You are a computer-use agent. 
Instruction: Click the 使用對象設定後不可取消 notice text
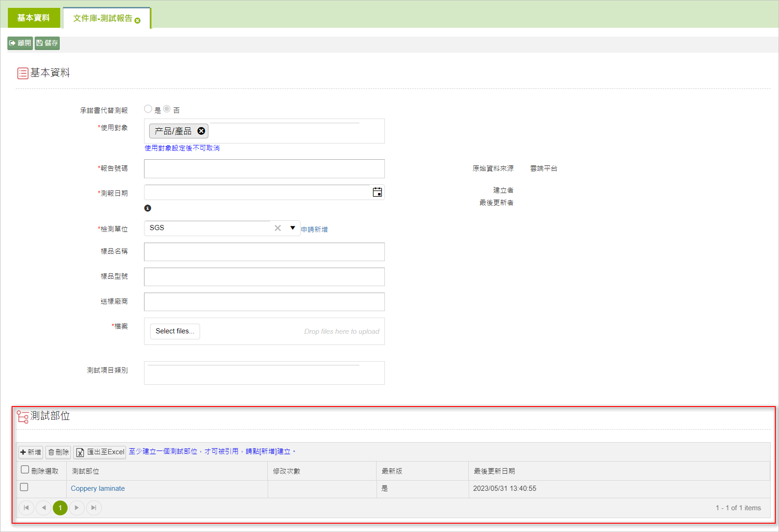182,148
